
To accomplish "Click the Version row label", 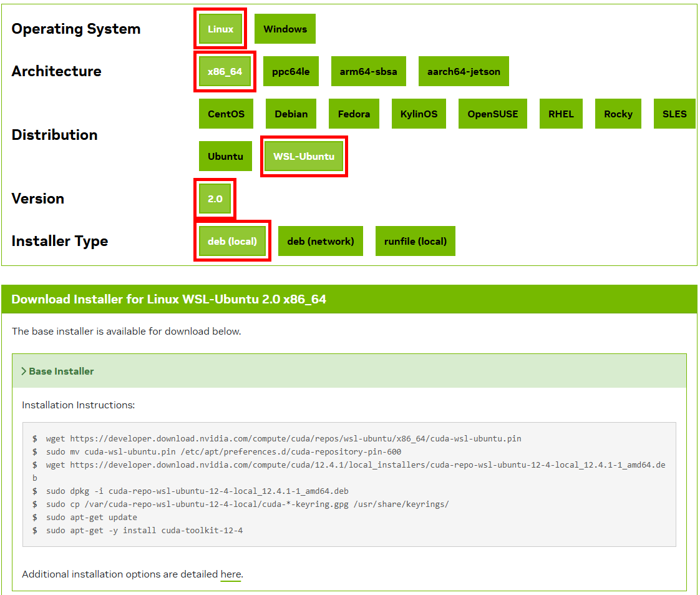I will pos(38,199).
